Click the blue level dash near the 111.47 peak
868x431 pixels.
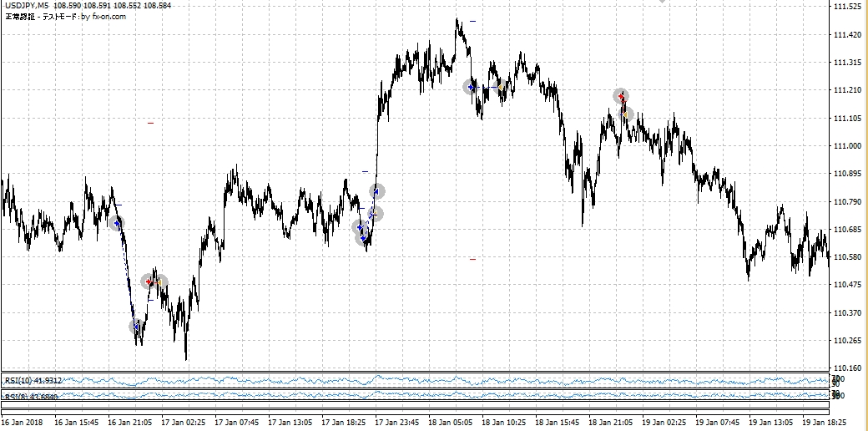[x=472, y=21]
